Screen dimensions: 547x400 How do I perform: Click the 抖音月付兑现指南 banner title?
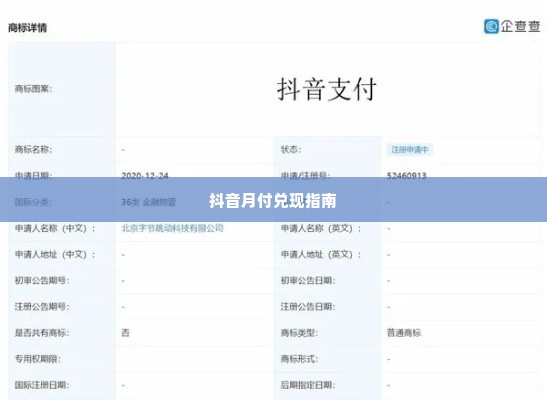pos(273,201)
